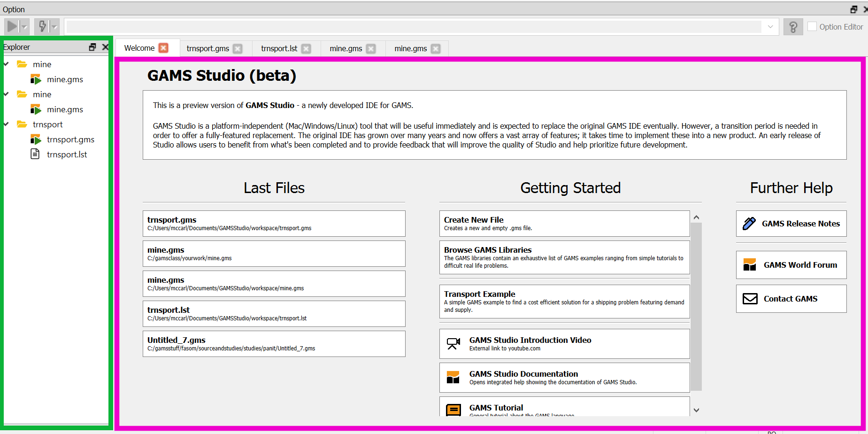
Task: Close the first mine.gms tab
Action: point(371,49)
